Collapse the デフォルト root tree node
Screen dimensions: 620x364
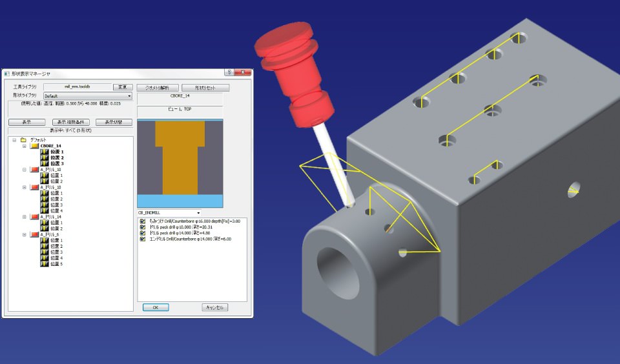click(14, 139)
